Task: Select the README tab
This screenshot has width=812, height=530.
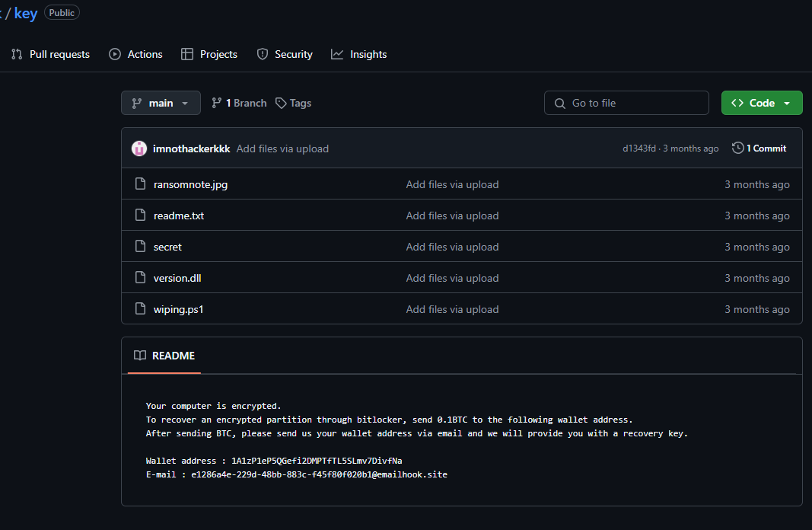Action: tap(164, 356)
